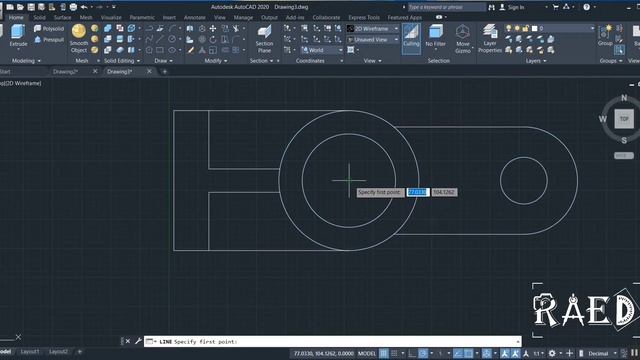This screenshot has width=640, height=360.
Task: Click the command line customize wrench icon
Action: 138,341
